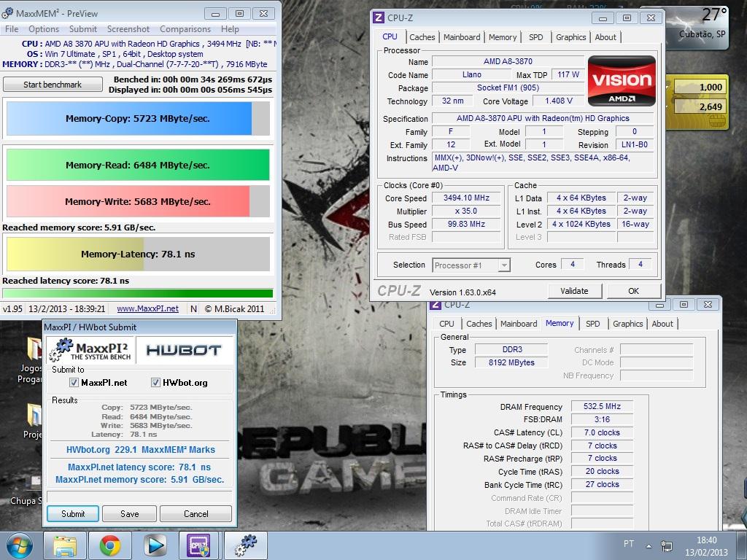747x560 pixels.
Task: Select Mainboard tab in lower CPU-Z window
Action: click(519, 324)
